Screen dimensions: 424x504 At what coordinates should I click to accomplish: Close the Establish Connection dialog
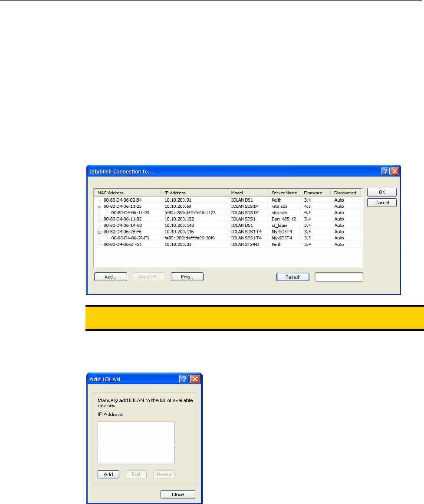[395, 171]
